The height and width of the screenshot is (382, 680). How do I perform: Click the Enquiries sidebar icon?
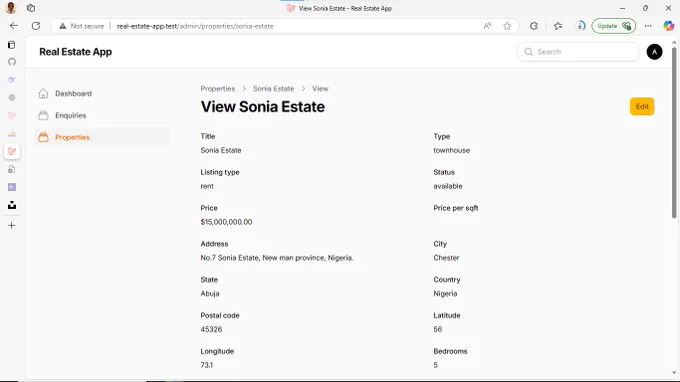43,115
